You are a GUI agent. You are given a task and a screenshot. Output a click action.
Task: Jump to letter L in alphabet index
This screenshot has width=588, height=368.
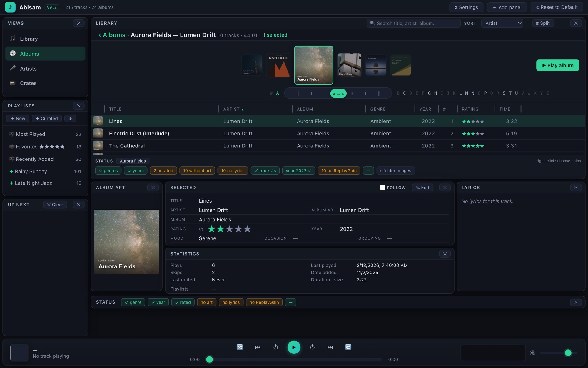(460, 93)
